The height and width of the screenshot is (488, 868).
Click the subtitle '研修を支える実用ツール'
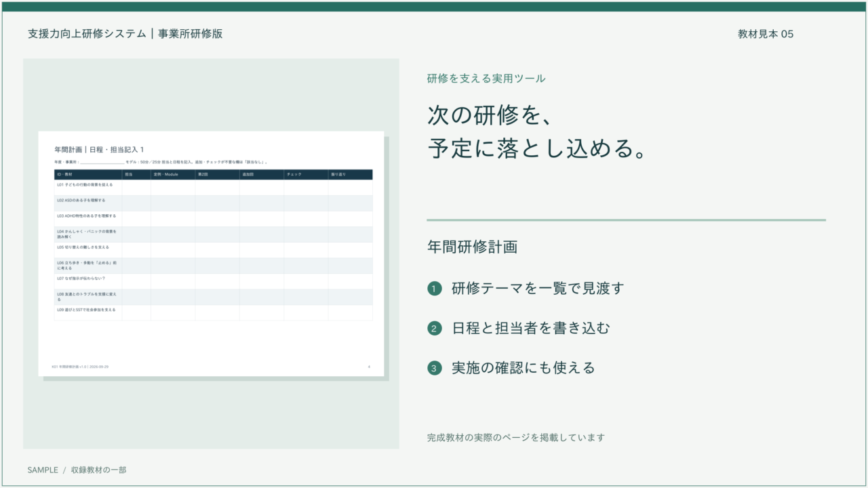pyautogui.click(x=486, y=79)
